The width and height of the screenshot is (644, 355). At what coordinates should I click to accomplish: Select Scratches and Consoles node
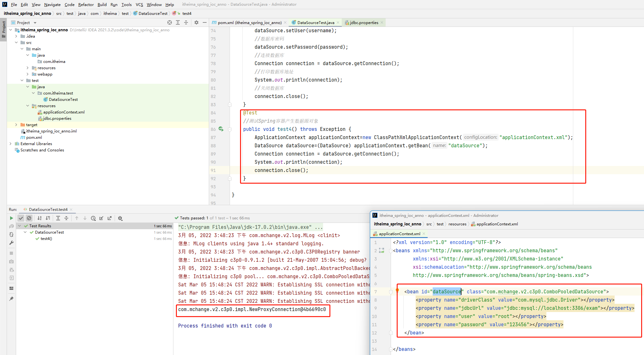click(42, 150)
